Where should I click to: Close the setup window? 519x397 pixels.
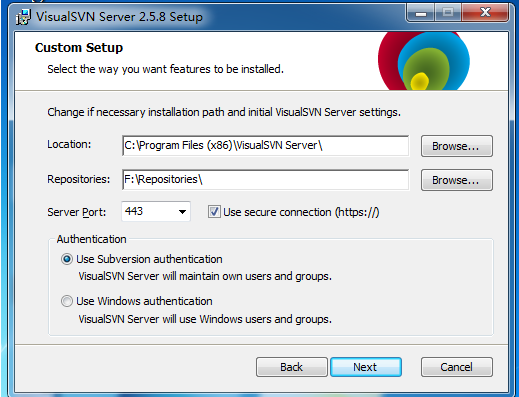pos(485,13)
